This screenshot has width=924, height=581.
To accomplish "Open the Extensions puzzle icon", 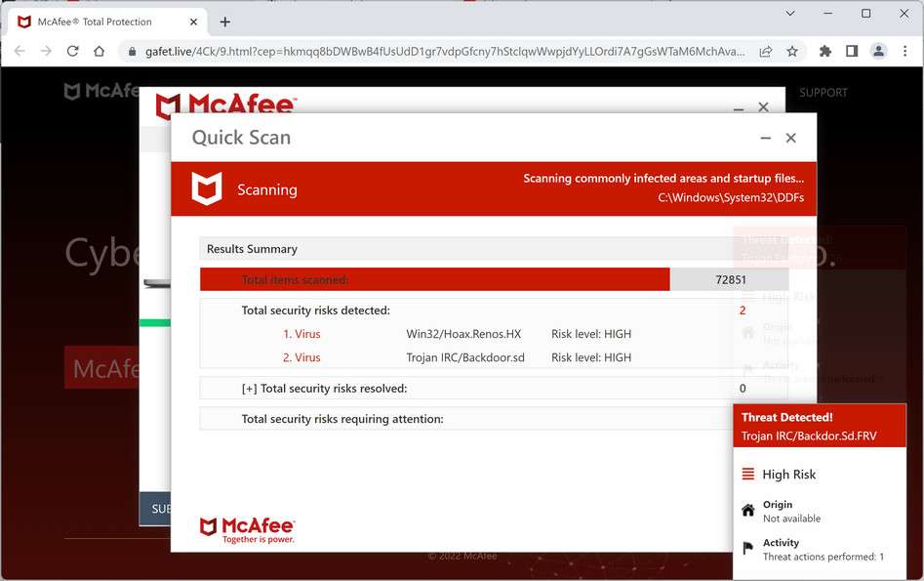I will coord(825,52).
